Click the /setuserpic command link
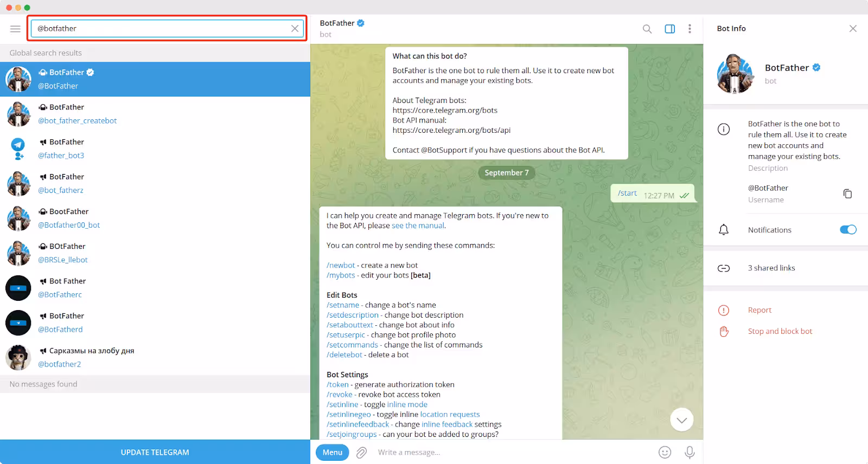Screen dimensions: 868x464 [x=346, y=335]
